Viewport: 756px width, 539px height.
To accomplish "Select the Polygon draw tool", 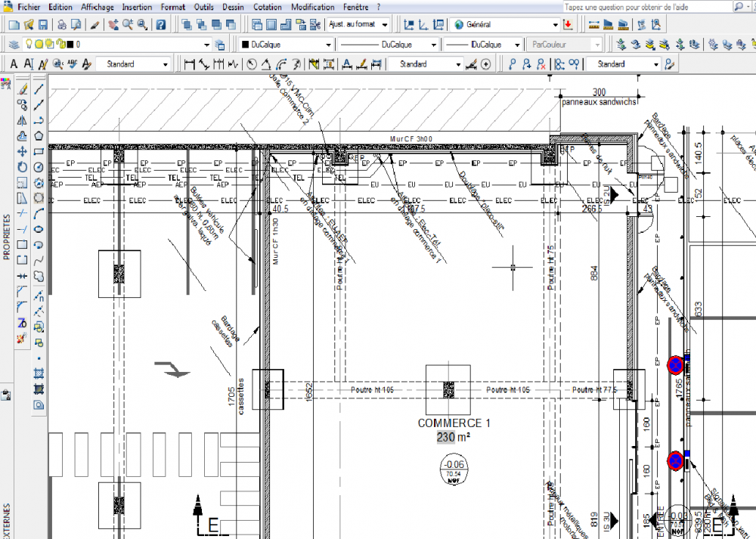I will pos(39,135).
